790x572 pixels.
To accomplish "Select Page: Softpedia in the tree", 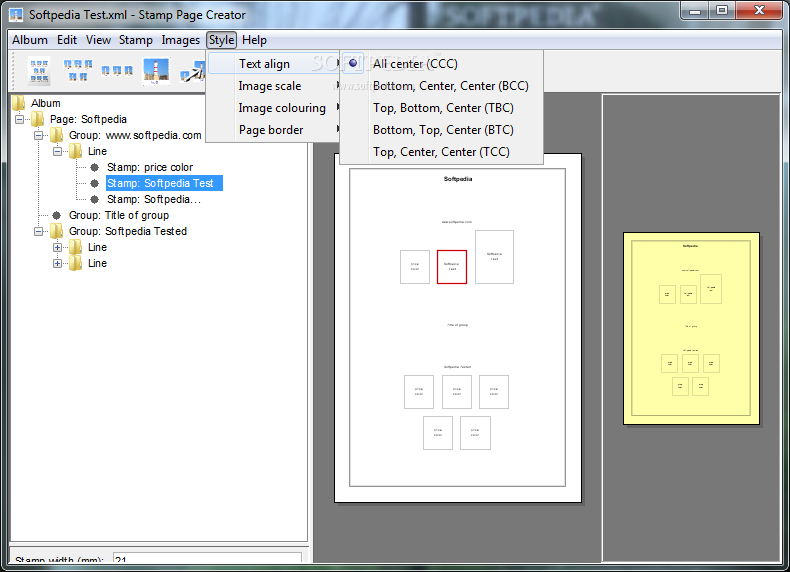I will coord(88,119).
